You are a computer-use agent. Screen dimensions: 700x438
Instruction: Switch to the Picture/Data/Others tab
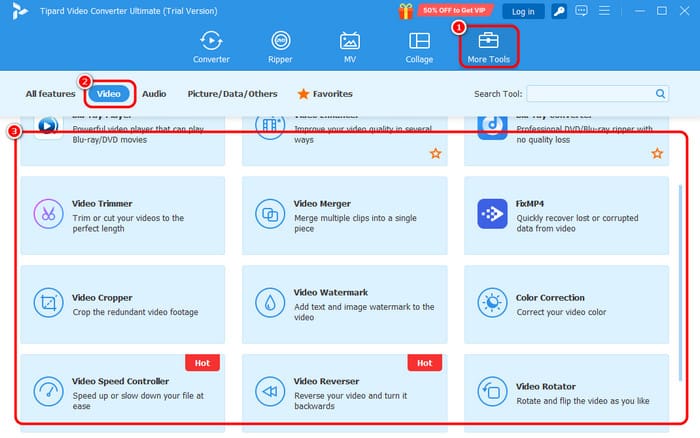(232, 94)
